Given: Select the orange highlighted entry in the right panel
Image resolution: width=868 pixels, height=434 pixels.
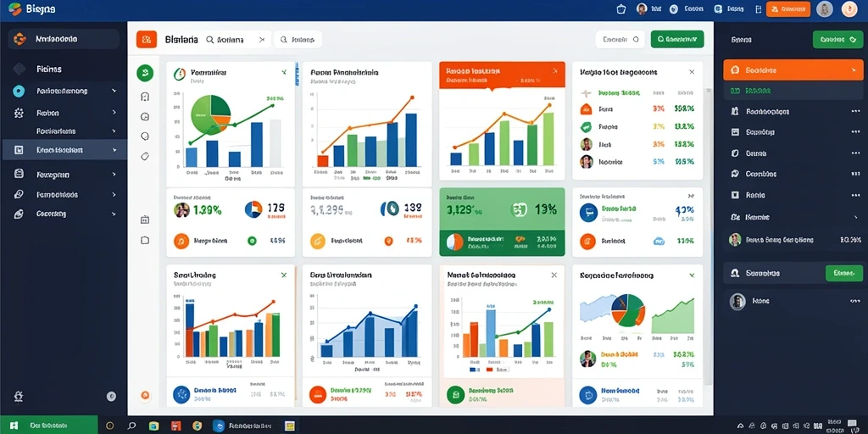Looking at the screenshot, I should (x=793, y=70).
